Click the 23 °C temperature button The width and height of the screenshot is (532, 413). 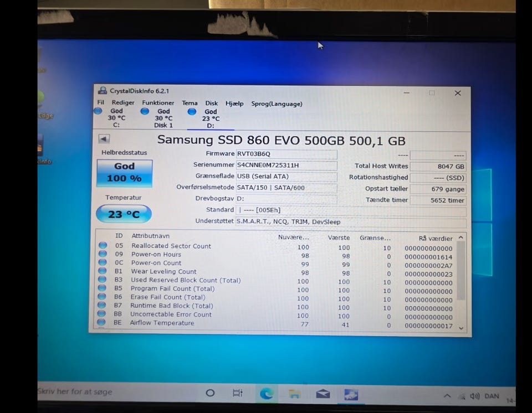click(x=124, y=214)
